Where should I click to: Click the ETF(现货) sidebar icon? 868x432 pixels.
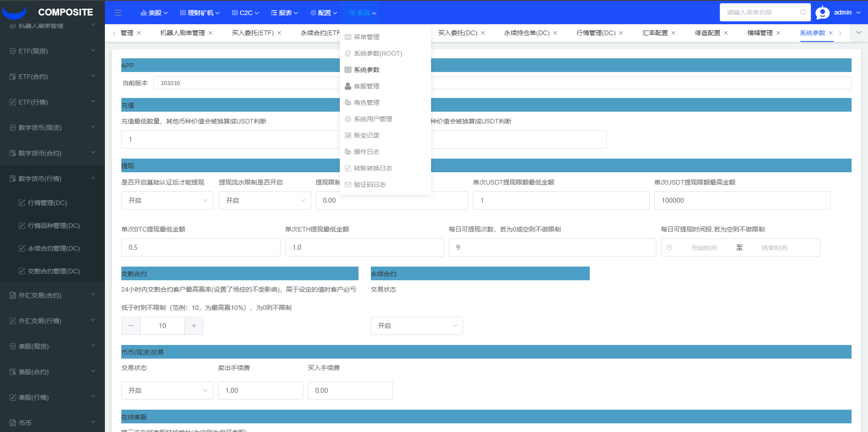(12, 51)
